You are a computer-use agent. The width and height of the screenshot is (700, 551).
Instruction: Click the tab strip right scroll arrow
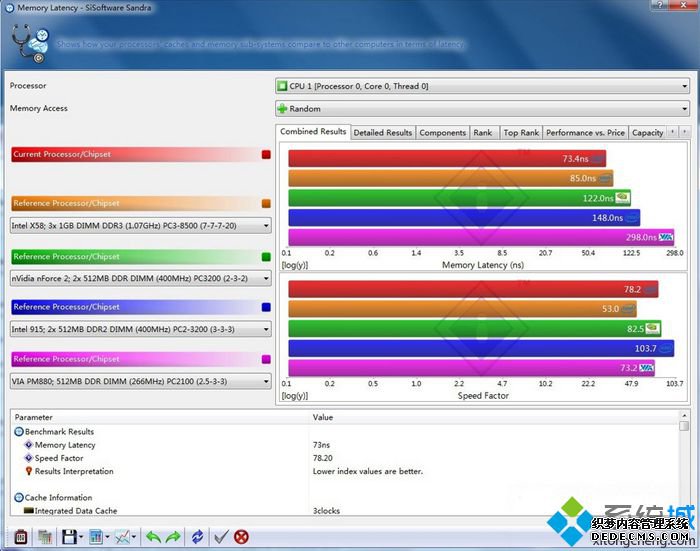[x=684, y=132]
